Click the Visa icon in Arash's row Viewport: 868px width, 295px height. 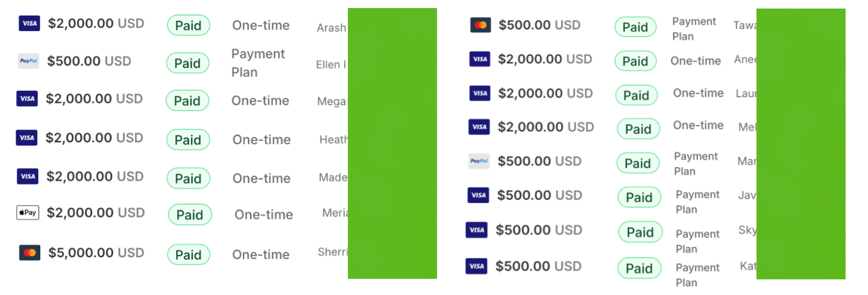coord(30,24)
